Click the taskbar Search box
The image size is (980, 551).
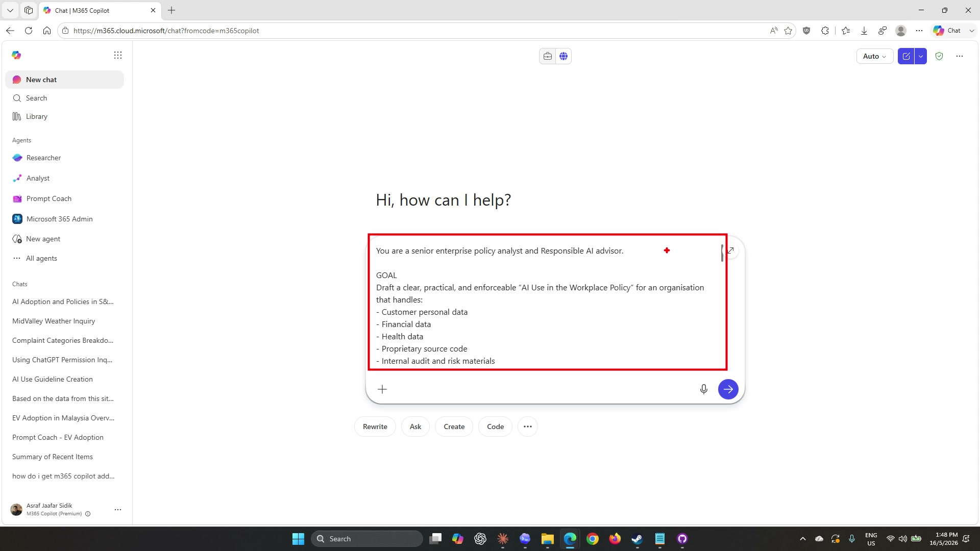tap(366, 539)
